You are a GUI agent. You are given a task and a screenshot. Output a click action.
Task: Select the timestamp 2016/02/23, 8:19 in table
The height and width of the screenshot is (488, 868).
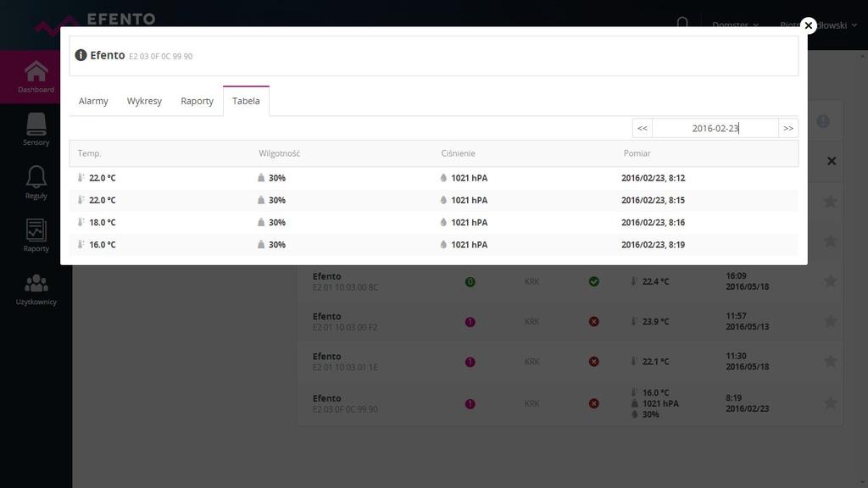coord(654,245)
